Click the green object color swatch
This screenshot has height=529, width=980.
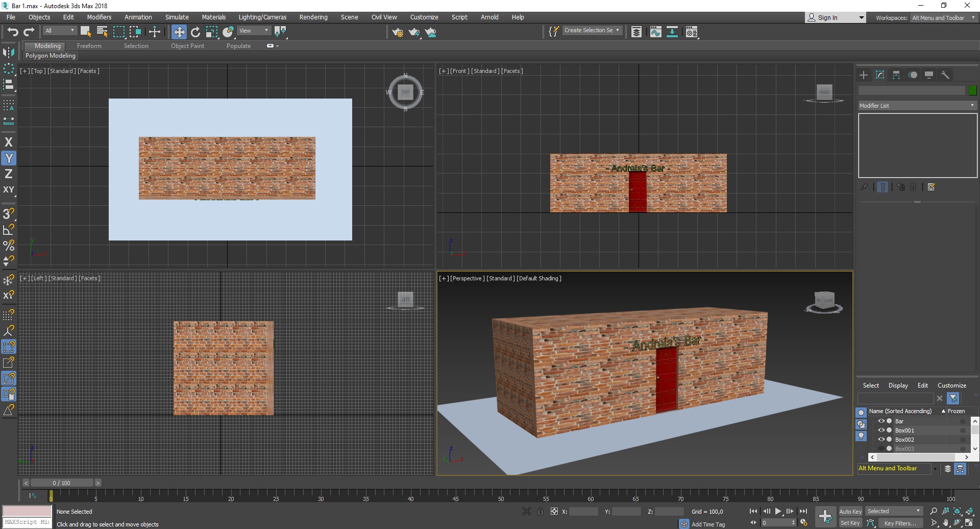[972, 90]
